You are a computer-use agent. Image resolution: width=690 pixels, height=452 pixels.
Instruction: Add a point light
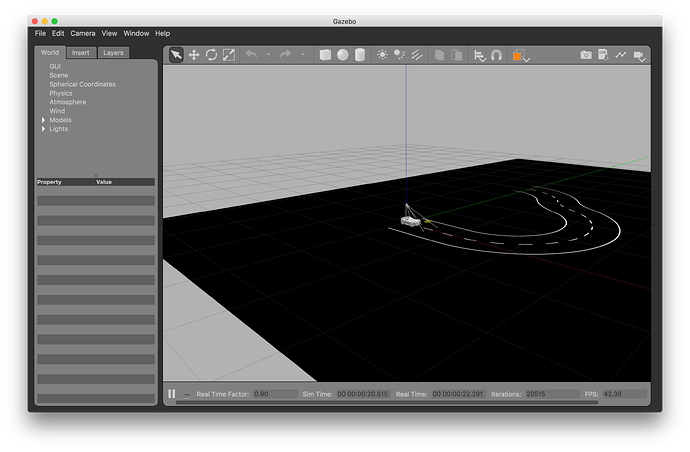tap(382, 55)
